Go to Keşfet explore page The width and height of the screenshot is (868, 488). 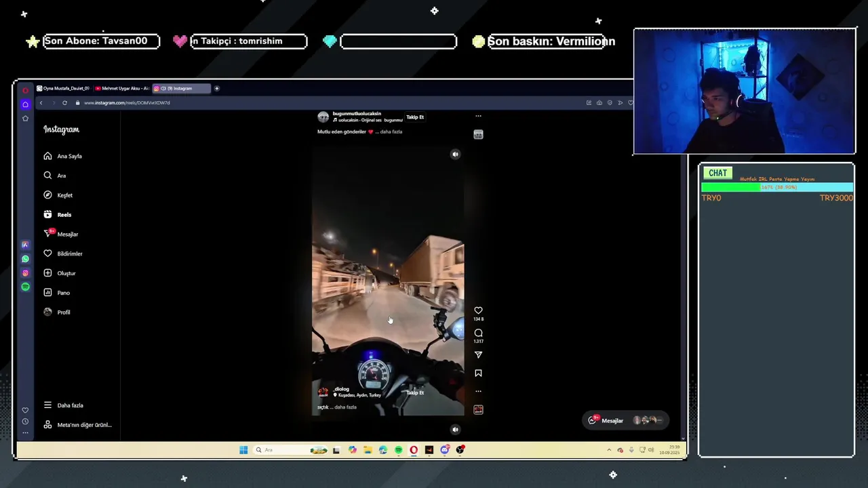click(58, 195)
